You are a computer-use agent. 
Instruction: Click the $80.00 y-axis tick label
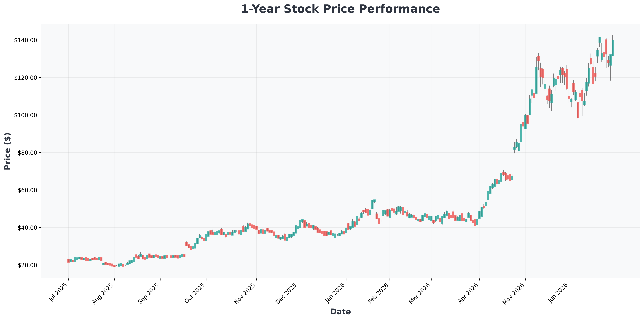27,153
